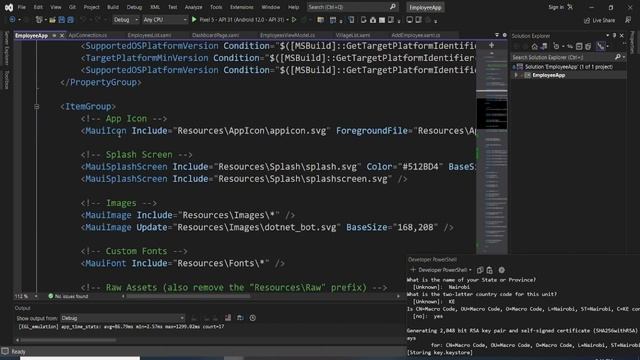Click the Clear All output icon
The height and width of the screenshot is (360, 640).
pyautogui.click(x=228, y=318)
